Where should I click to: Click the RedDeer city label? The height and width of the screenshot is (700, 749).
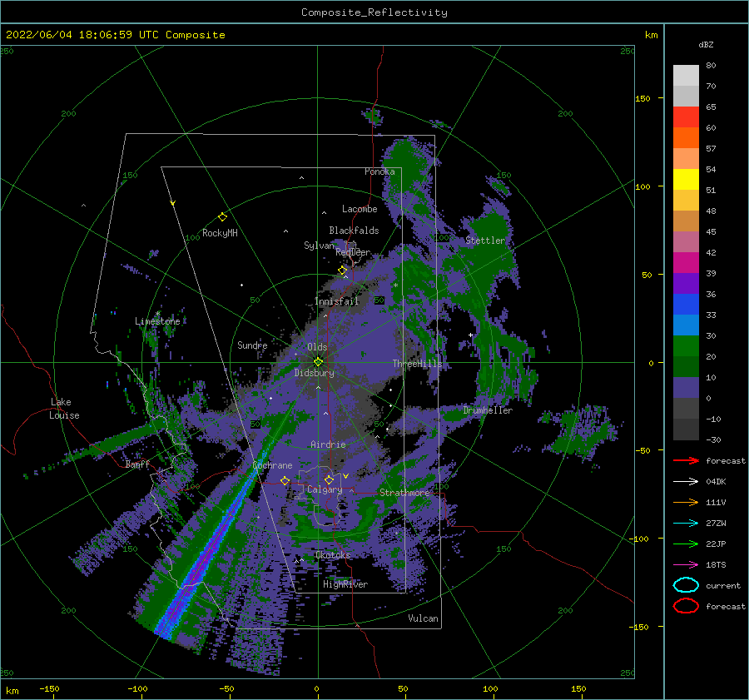(x=353, y=252)
